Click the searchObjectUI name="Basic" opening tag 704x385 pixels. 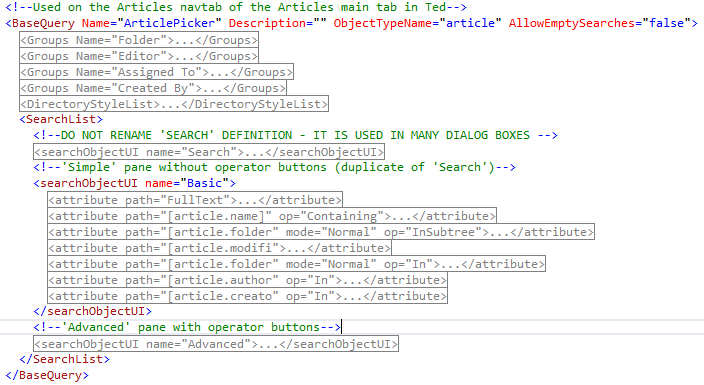tap(135, 183)
